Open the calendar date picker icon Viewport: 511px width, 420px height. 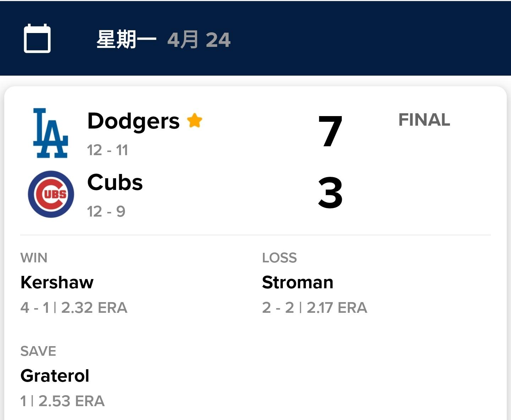(x=37, y=39)
